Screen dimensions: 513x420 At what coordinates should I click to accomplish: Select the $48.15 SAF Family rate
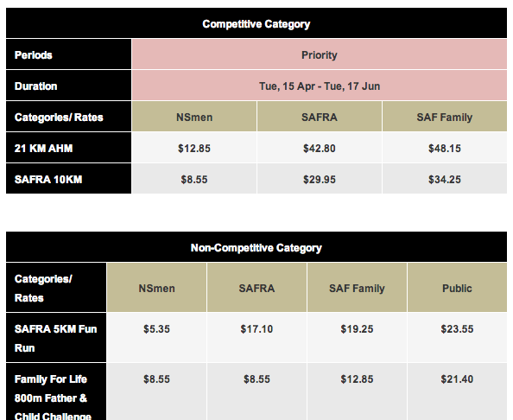pyautogui.click(x=445, y=149)
